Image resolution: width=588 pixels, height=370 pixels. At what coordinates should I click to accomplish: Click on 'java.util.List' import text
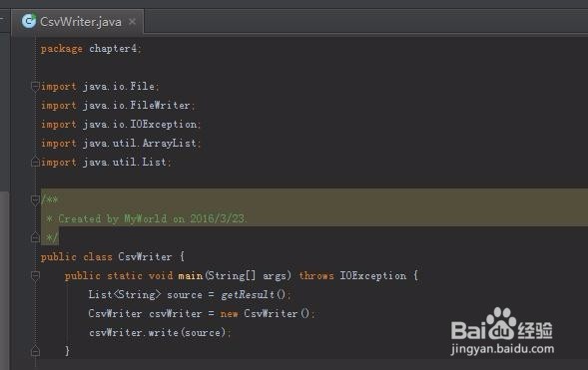125,162
